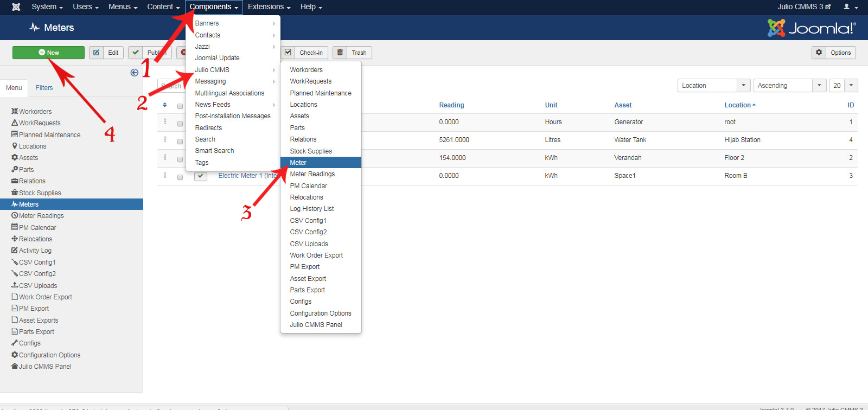The width and height of the screenshot is (868, 410).
Task: Open WorkRequests in the sidebar
Action: (36, 123)
